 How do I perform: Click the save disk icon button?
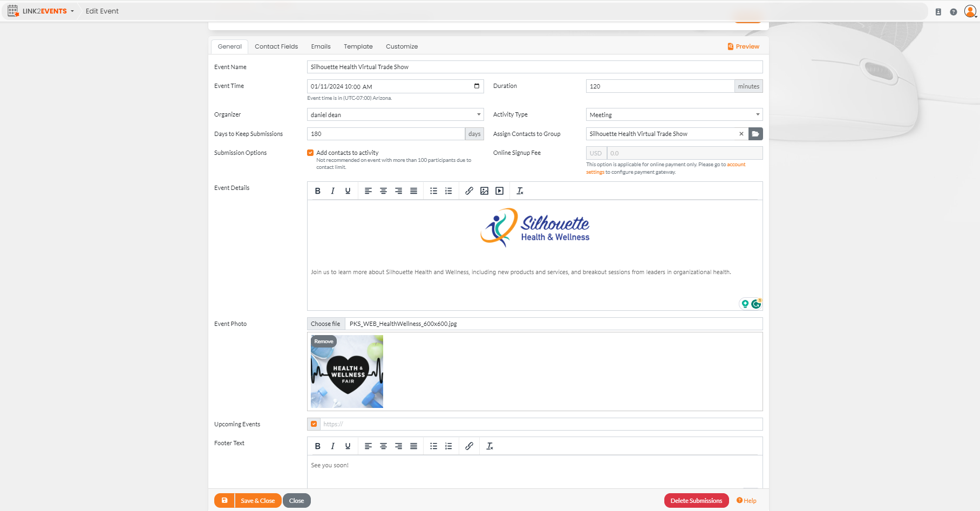[224, 501]
